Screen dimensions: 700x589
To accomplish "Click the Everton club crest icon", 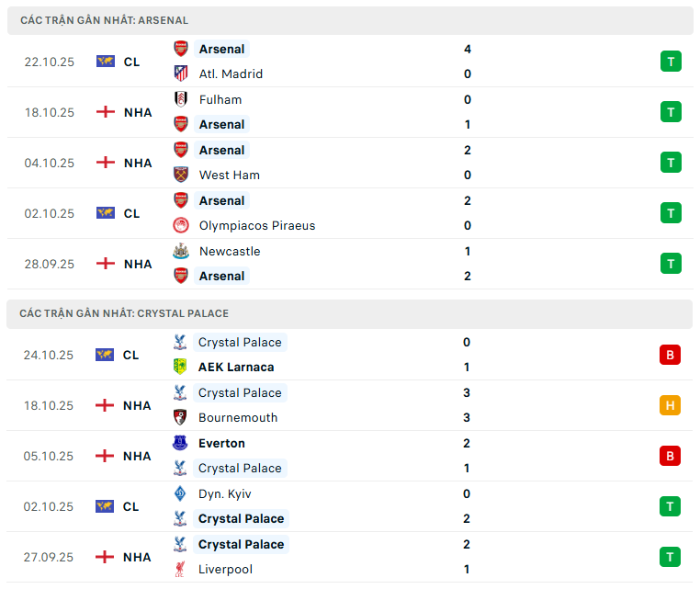I will click(181, 443).
